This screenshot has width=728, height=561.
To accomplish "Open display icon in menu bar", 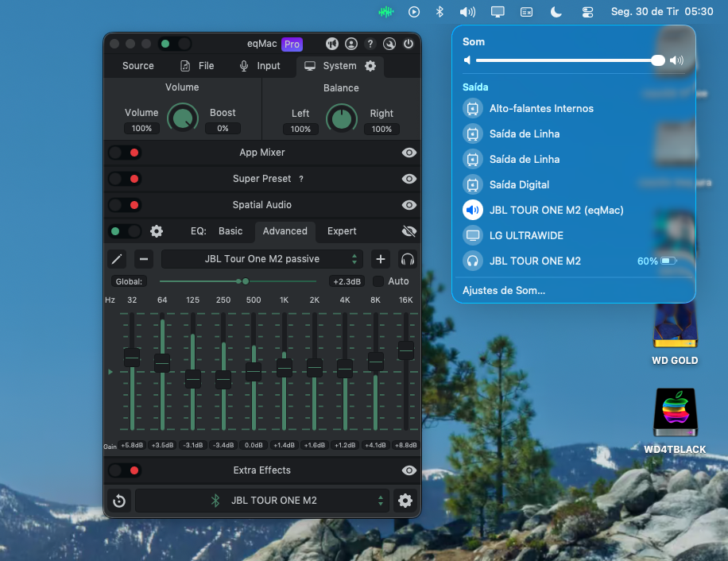I will [498, 12].
